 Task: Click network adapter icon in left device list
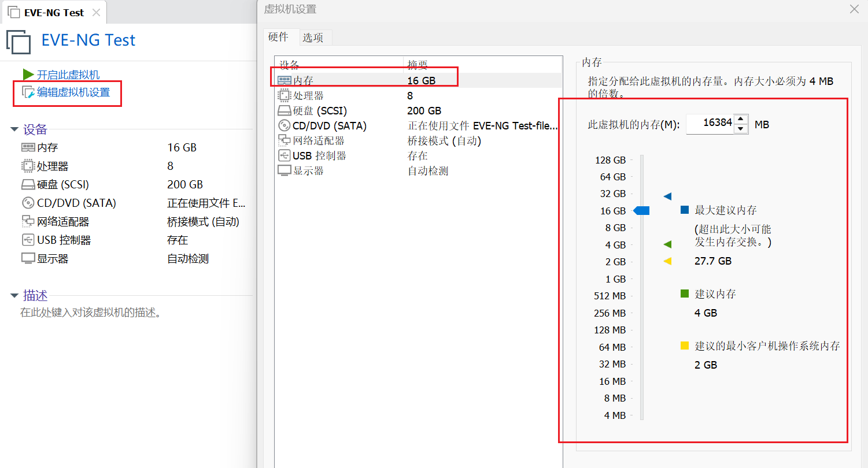pos(28,221)
